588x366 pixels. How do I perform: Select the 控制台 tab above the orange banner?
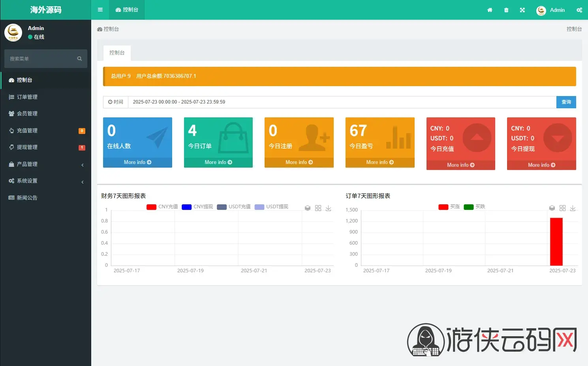[x=117, y=53]
